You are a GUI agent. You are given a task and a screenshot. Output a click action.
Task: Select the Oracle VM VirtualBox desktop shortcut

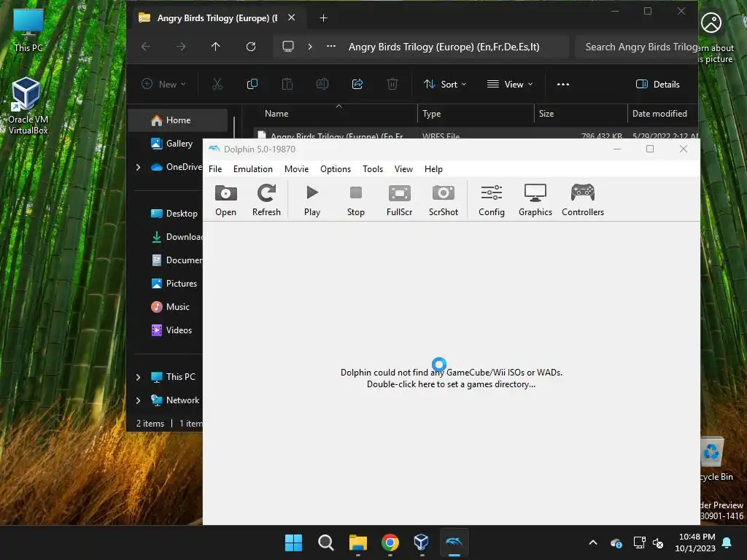tap(28, 106)
